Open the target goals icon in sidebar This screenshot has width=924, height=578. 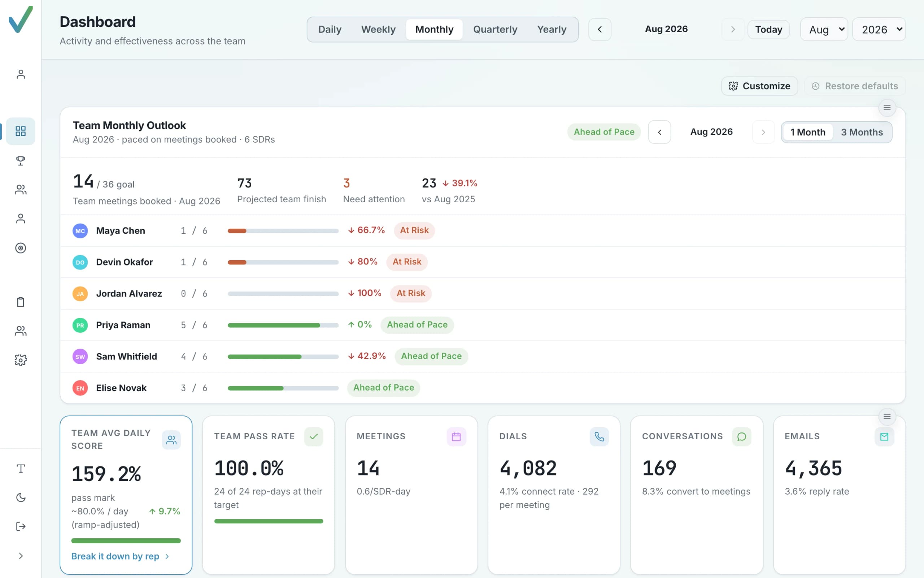(x=21, y=248)
